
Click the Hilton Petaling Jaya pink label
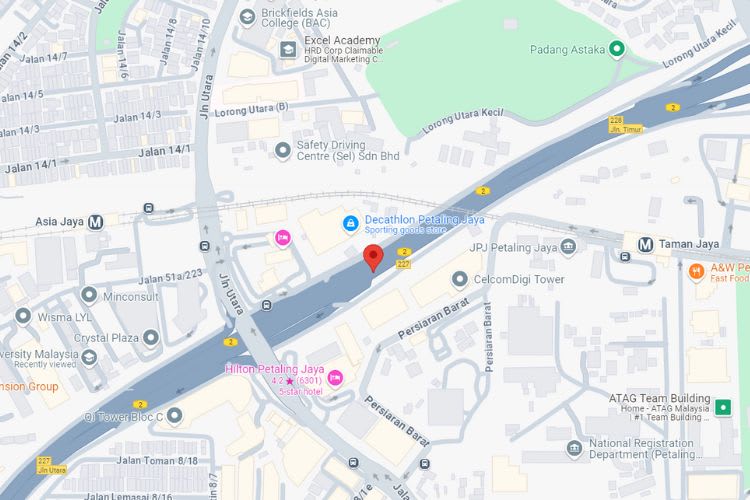tap(275, 369)
